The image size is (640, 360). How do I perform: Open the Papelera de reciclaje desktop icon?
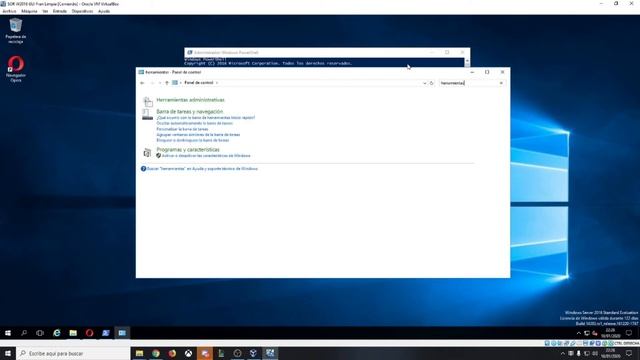point(16,31)
